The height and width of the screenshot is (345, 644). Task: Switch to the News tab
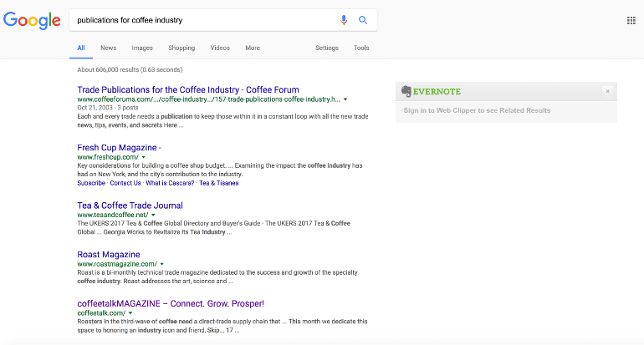109,48
